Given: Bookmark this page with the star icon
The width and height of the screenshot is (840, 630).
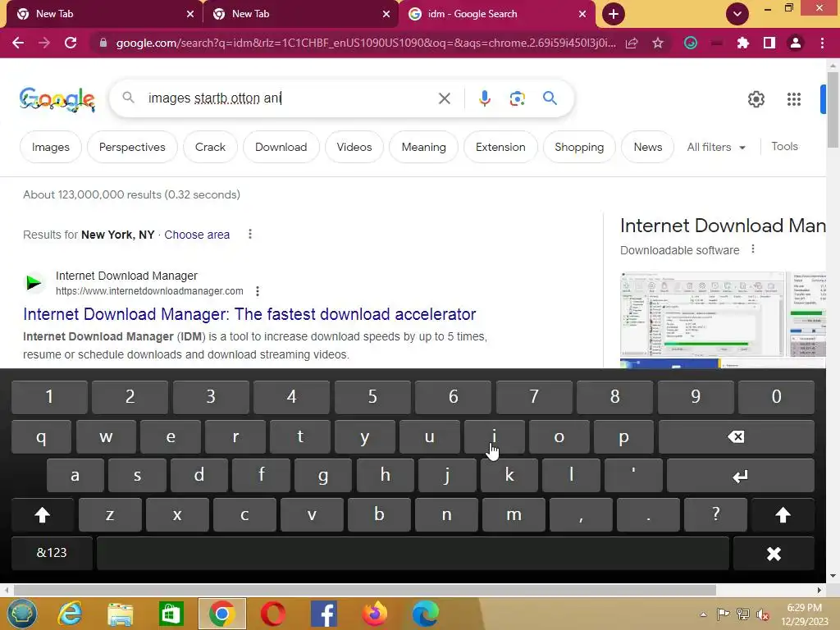Looking at the screenshot, I should 658,43.
